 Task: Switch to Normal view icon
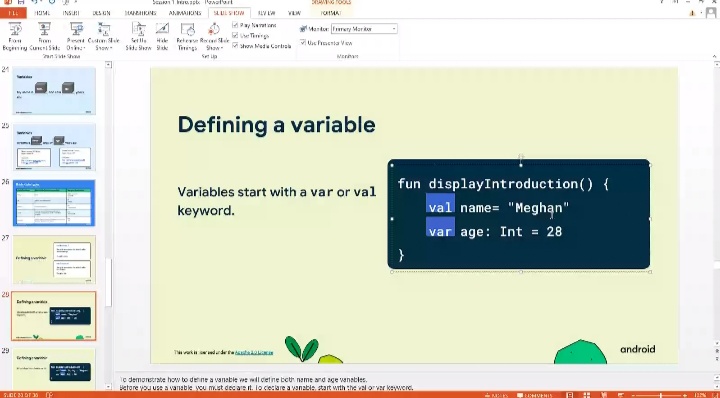(x=569, y=395)
